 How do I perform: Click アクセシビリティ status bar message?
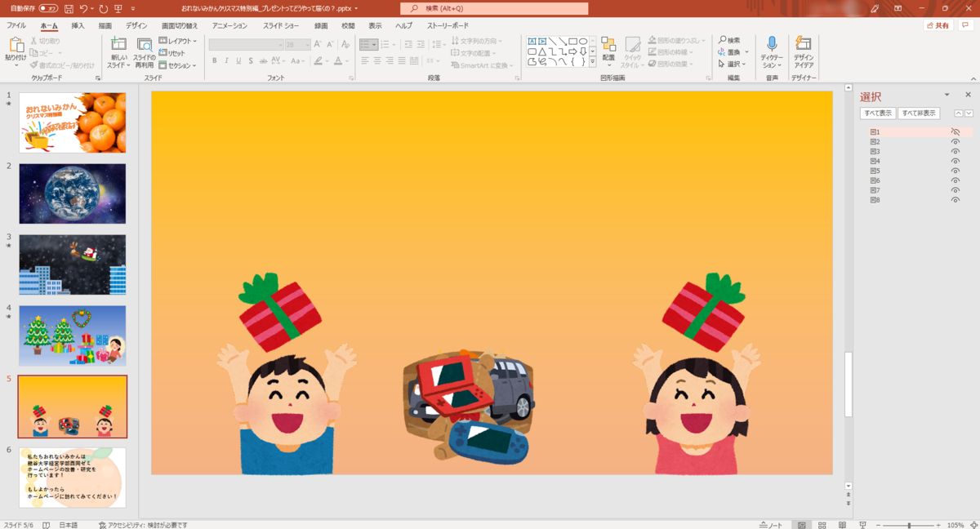pos(143,524)
